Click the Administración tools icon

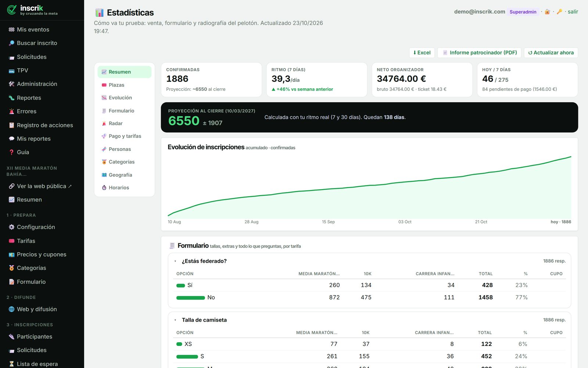coord(12,84)
